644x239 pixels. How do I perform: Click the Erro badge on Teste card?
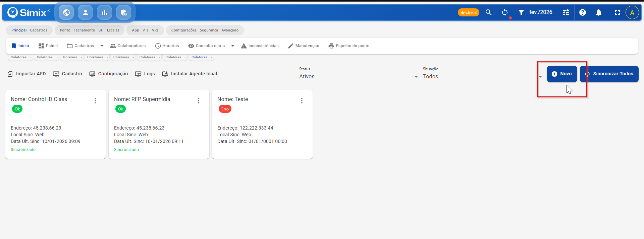click(225, 109)
